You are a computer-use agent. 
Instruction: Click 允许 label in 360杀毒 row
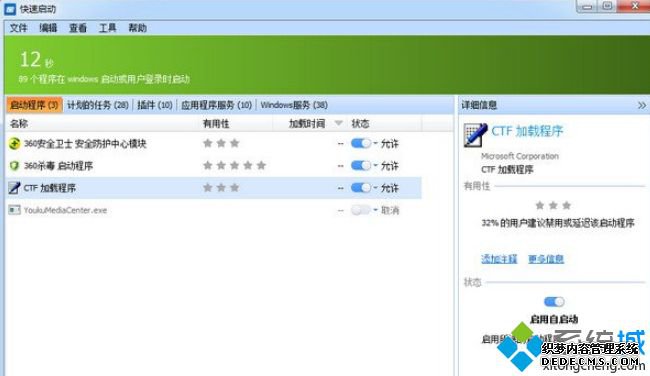(390, 166)
